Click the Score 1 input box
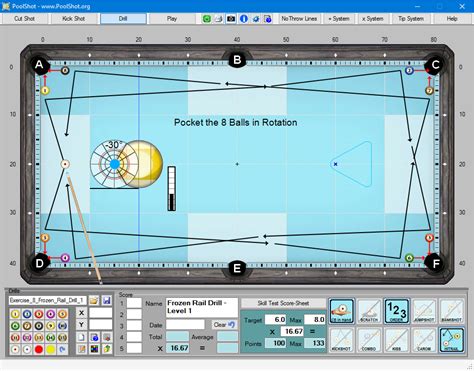The image size is (474, 371). click(x=134, y=303)
